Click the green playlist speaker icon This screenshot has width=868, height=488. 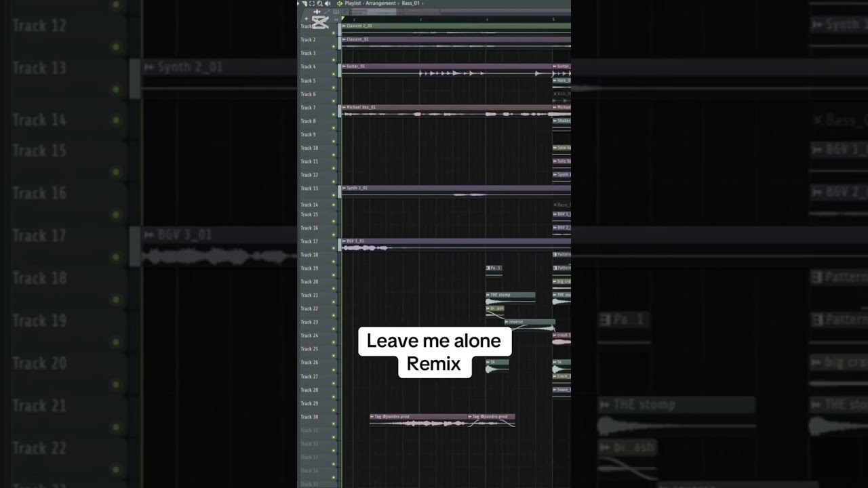coord(340,3)
